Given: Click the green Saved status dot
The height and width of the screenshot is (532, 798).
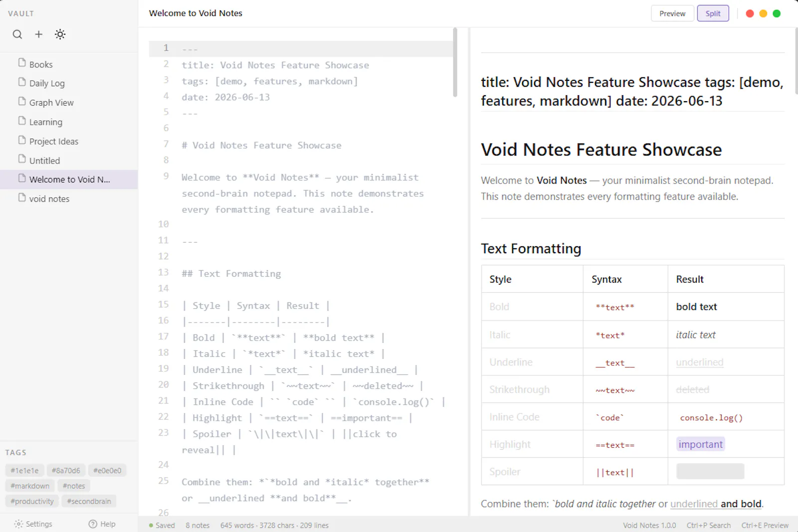Looking at the screenshot, I should 151,526.
